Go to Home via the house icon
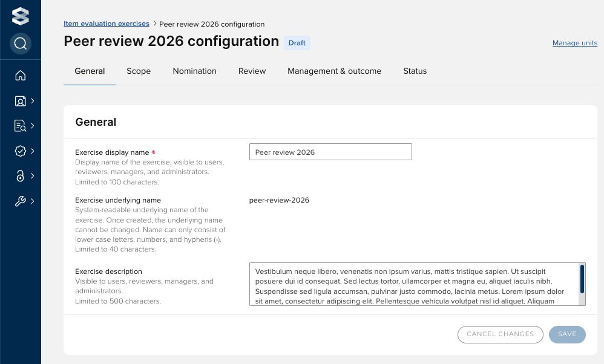The height and width of the screenshot is (364, 604). click(20, 76)
